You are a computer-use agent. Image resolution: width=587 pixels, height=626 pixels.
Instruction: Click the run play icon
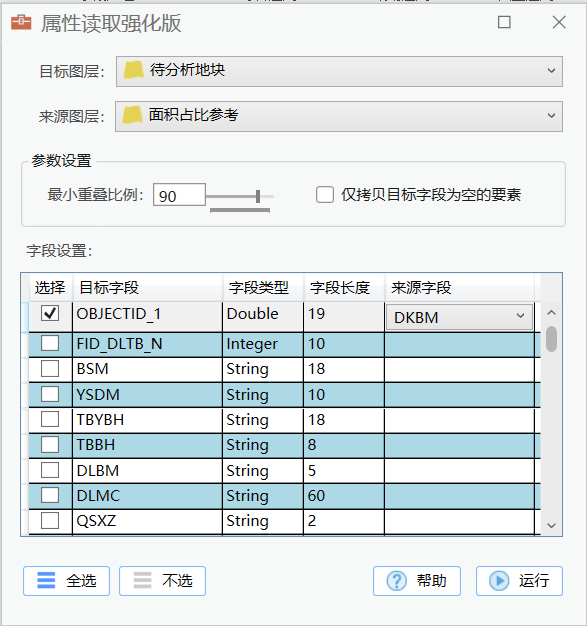pos(499,580)
